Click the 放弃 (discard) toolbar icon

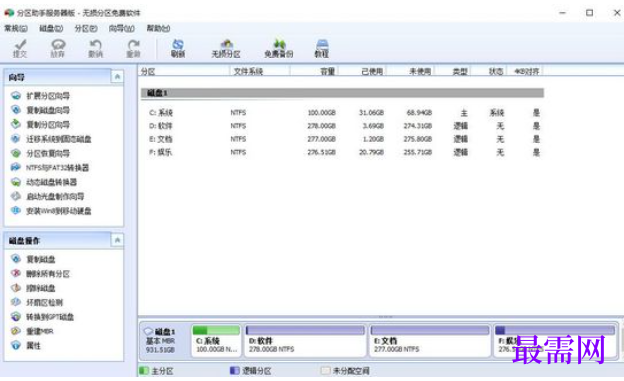(58, 49)
